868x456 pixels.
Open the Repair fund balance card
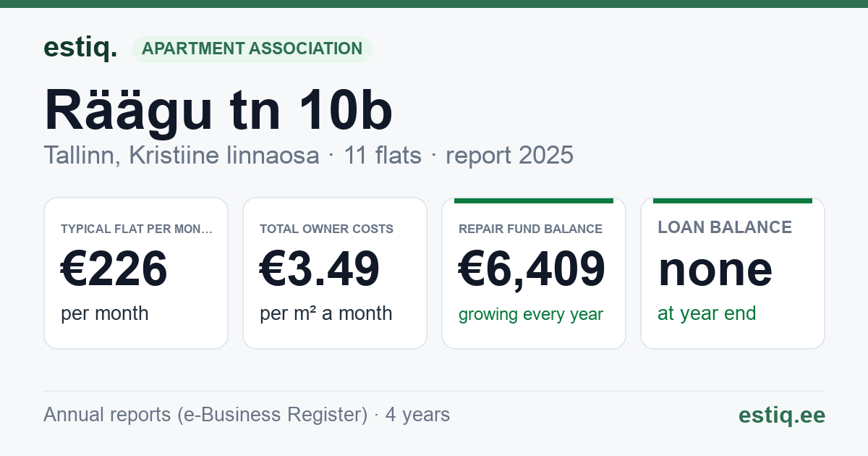534,273
